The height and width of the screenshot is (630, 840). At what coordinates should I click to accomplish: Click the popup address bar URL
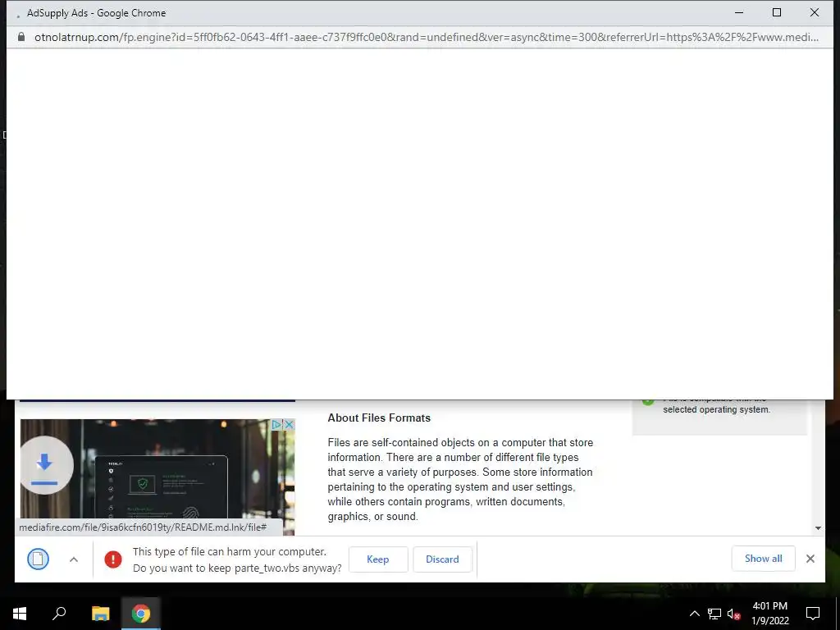426,37
